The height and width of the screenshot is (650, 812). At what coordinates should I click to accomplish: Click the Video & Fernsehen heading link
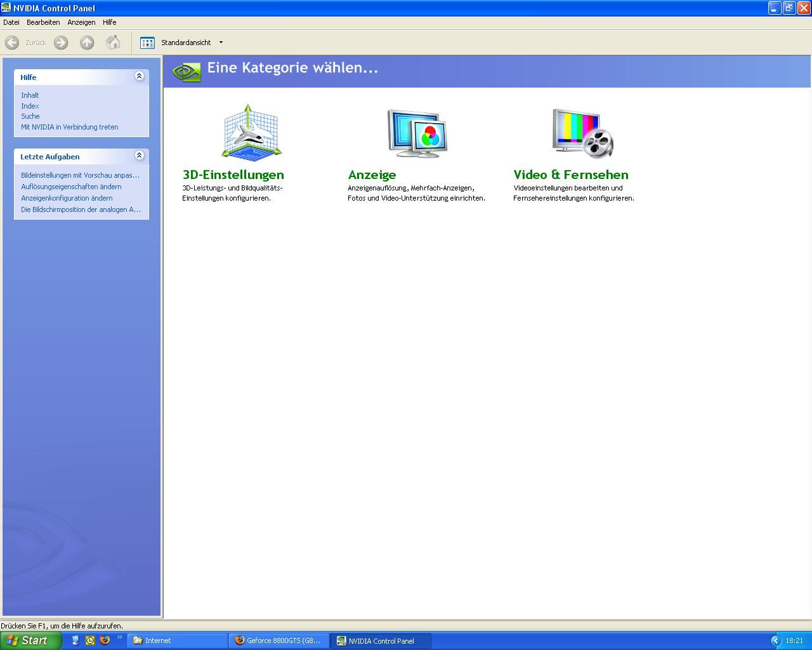pos(571,175)
